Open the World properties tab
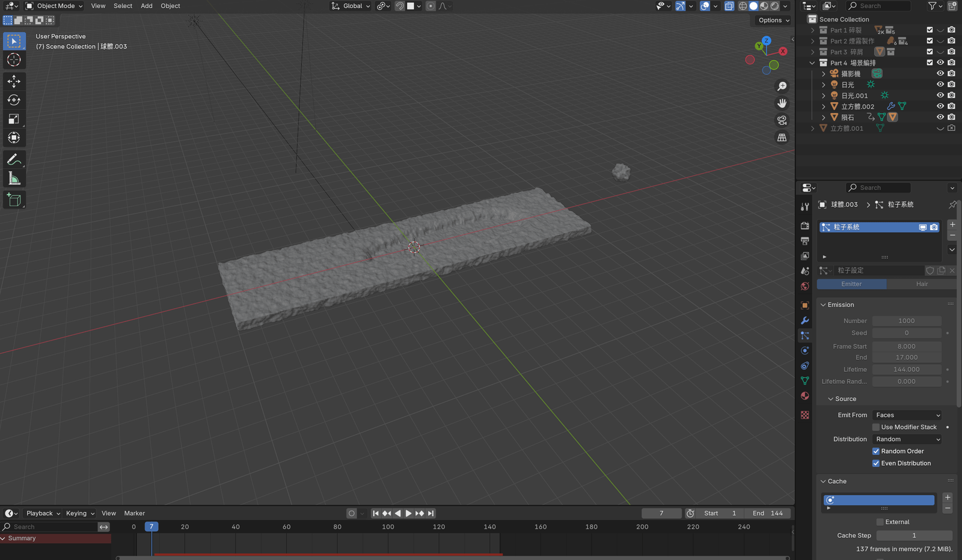The image size is (962, 560). [x=805, y=286]
